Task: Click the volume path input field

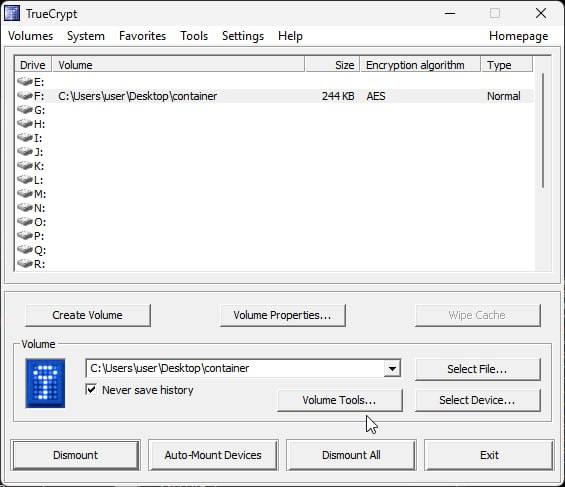Action: click(235, 368)
